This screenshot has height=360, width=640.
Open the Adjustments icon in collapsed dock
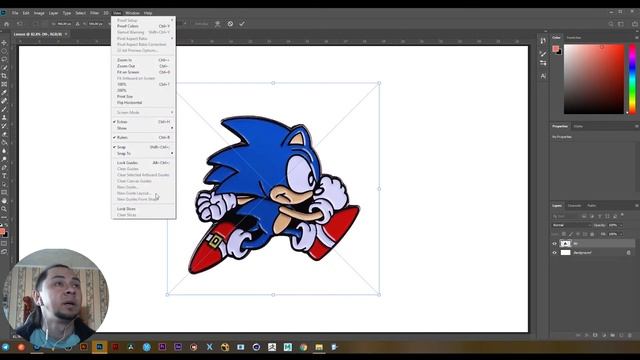[543, 63]
